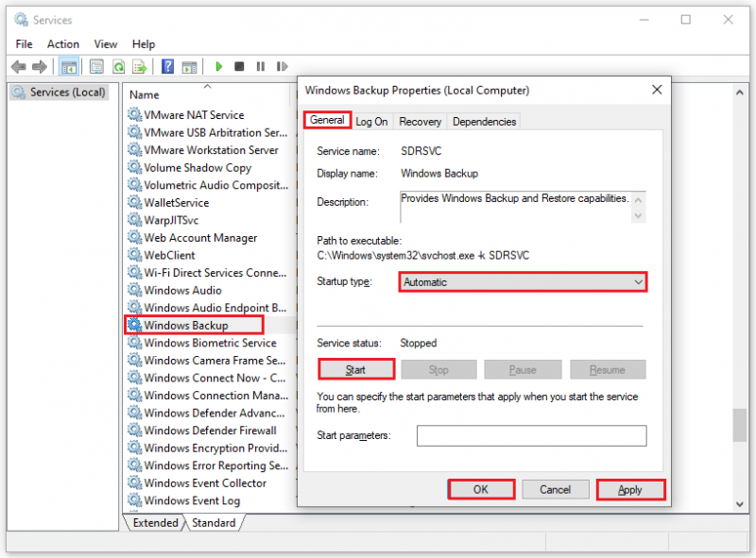Select the Windows Event Collector row
This screenshot has width=756, height=558.
pyautogui.click(x=208, y=482)
